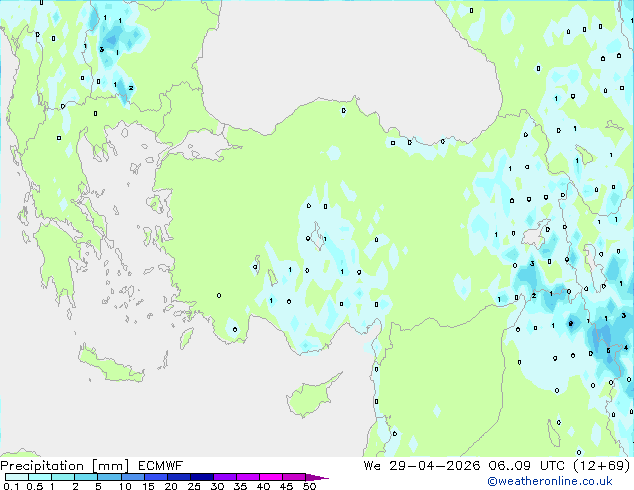Pick the legend swatch between 0.1 and 0.5
Image resolution: width=634 pixels, height=490 pixels.
[17, 477]
